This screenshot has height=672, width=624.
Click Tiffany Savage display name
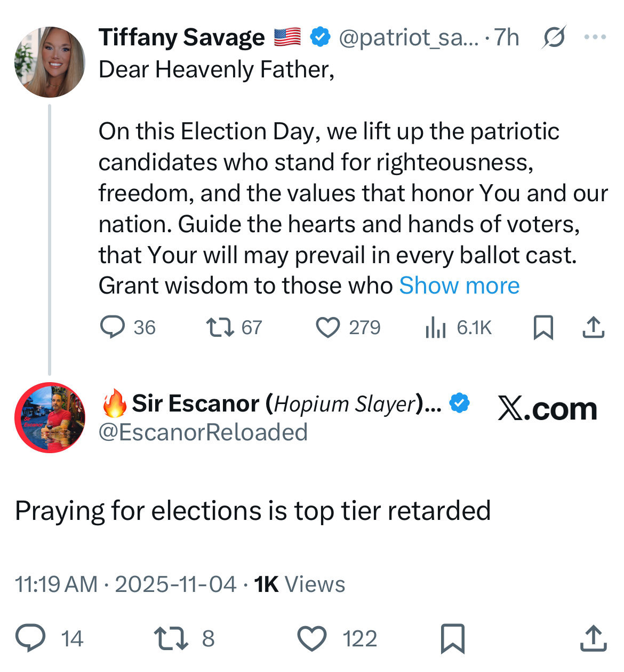pos(181,38)
